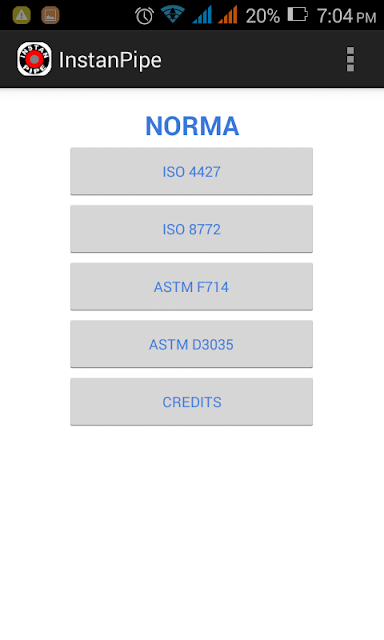
Task: Open the three-dot overflow menu
Action: coord(350,59)
